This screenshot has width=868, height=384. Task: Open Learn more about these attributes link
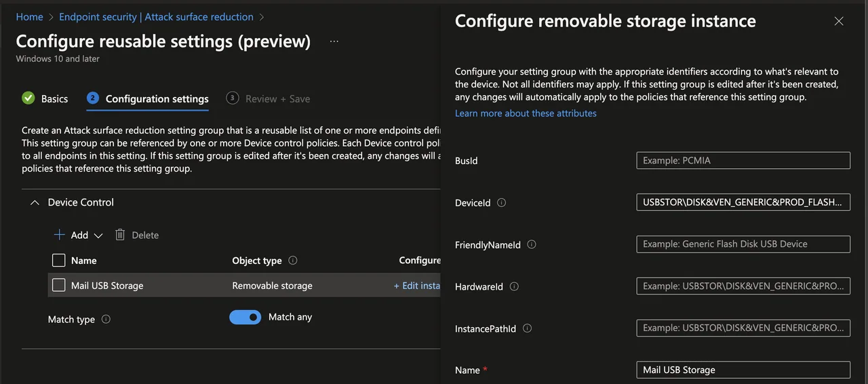pos(526,113)
